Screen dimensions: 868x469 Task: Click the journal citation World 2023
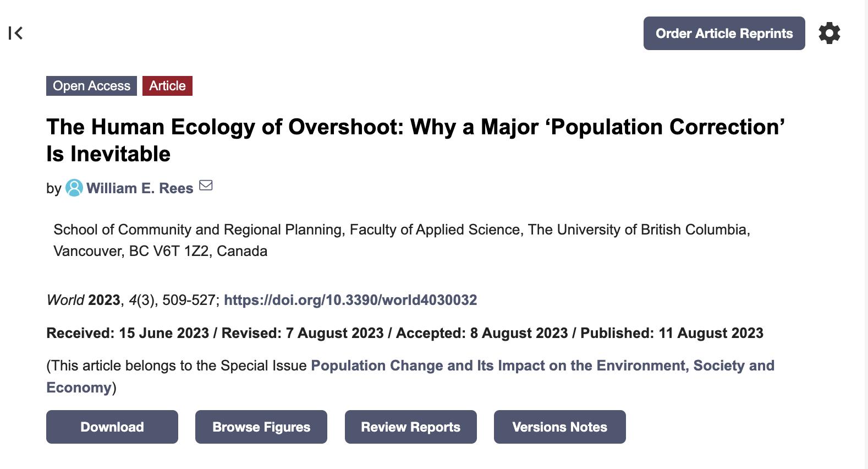pyautogui.click(x=83, y=301)
